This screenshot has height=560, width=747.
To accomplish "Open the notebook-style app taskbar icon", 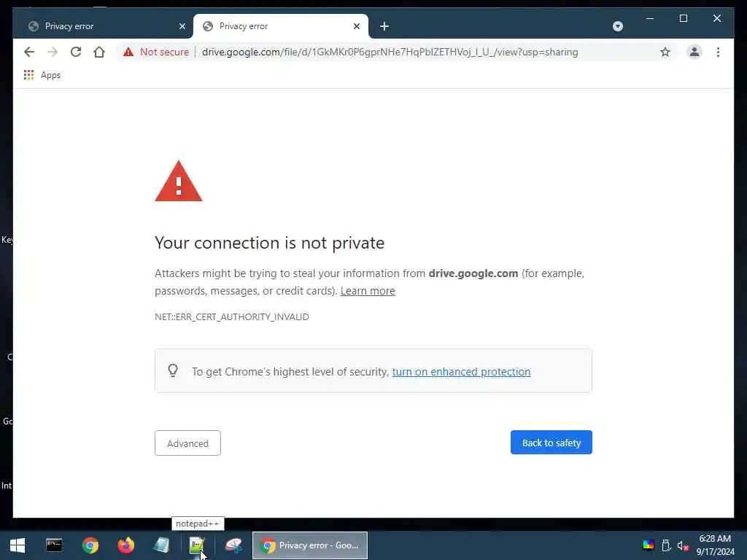I will point(161,545).
